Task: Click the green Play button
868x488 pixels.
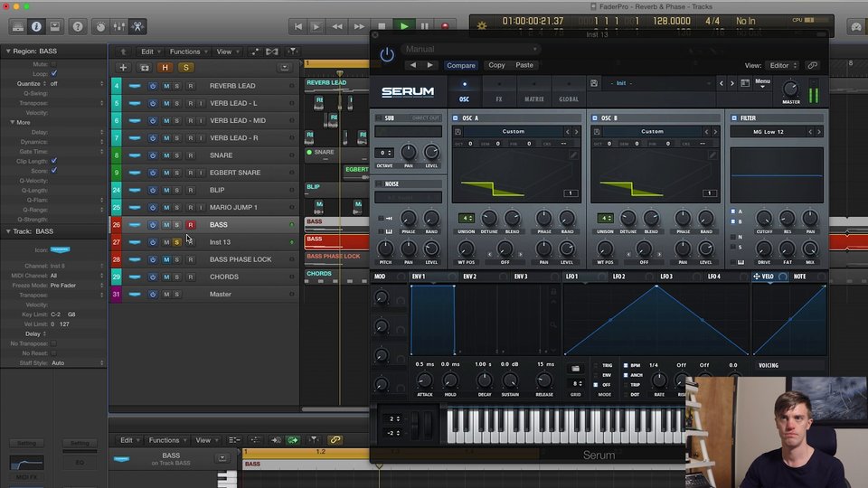Action: pyautogui.click(x=404, y=26)
